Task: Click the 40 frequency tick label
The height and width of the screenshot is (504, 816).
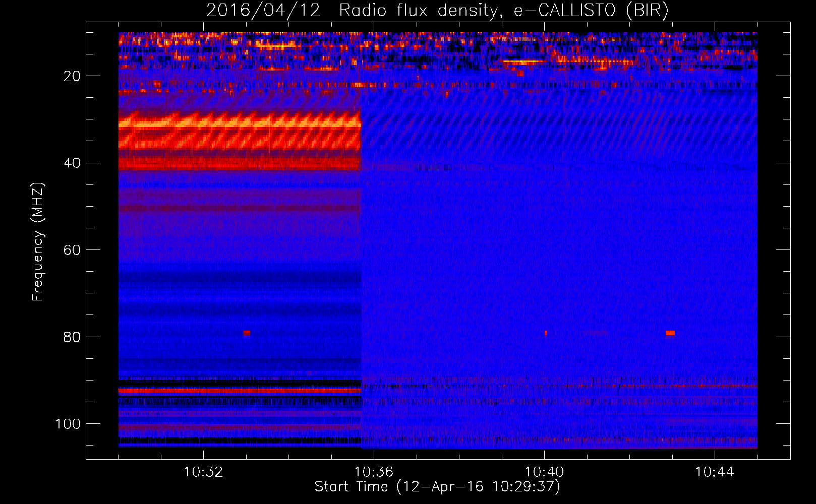Action: [x=72, y=163]
